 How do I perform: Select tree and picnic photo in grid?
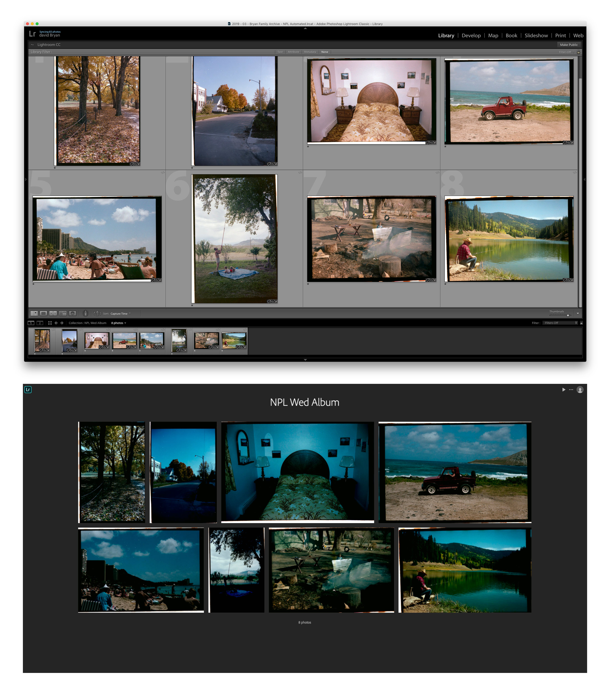click(235, 239)
